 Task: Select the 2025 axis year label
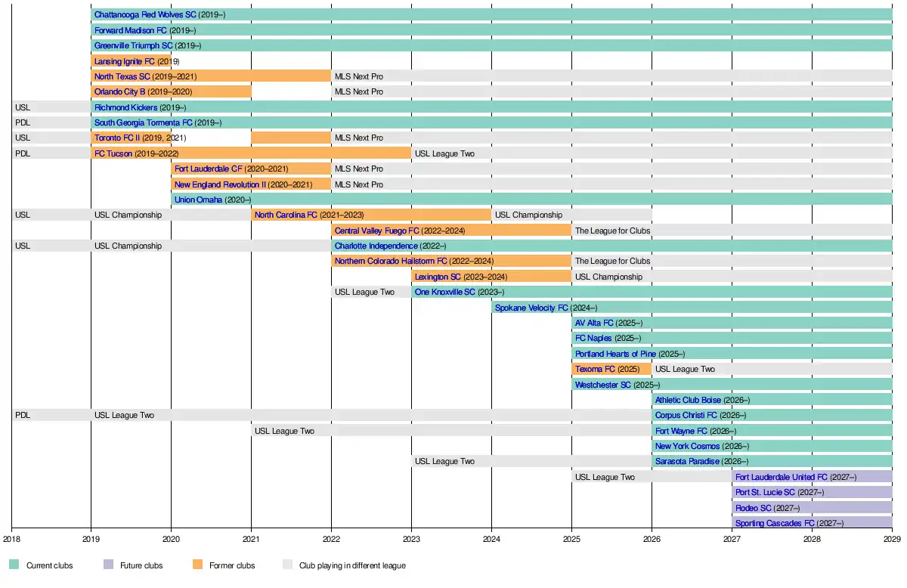[x=571, y=539]
